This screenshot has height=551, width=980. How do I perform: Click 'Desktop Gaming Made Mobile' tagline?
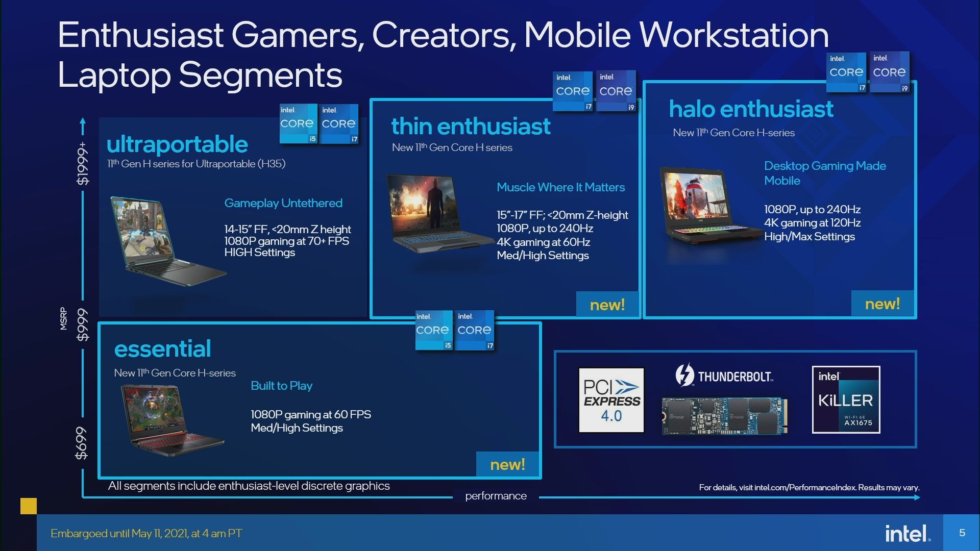[825, 173]
